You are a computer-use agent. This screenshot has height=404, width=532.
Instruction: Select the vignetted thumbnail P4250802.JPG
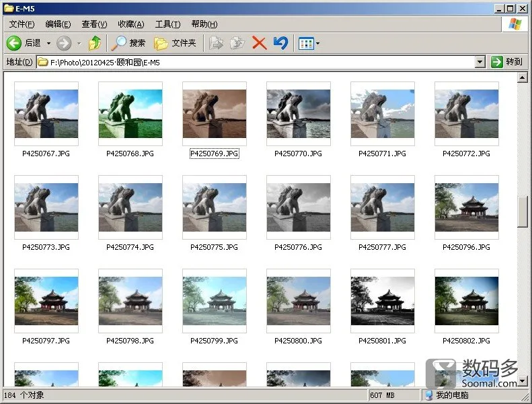tap(467, 301)
